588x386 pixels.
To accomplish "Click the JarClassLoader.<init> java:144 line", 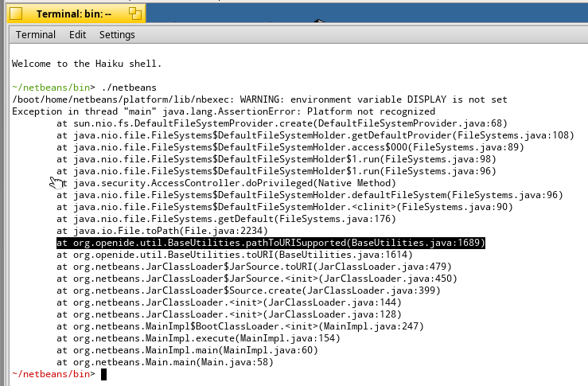I will [229, 303].
